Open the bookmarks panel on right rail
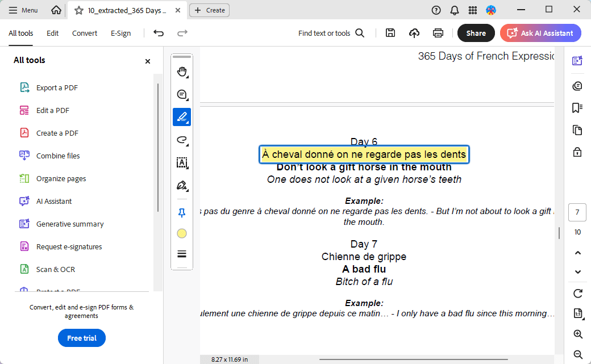This screenshot has width=591, height=364. [577, 107]
